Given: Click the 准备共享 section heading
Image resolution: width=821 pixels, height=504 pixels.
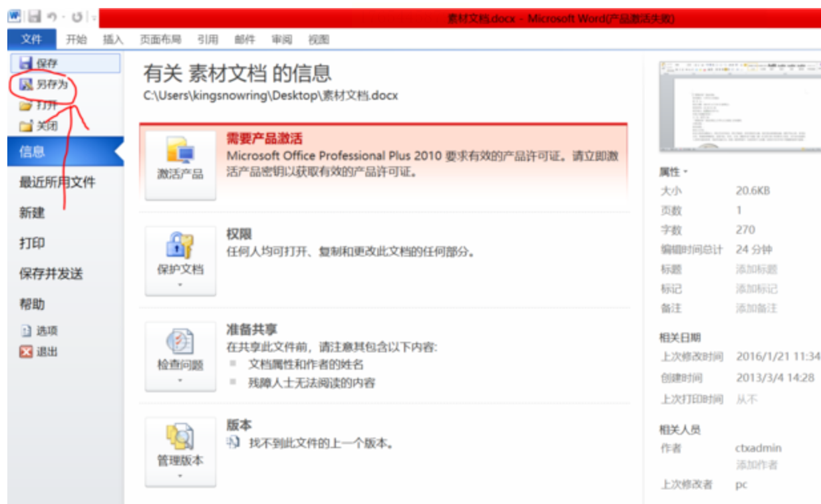Looking at the screenshot, I should 252,329.
